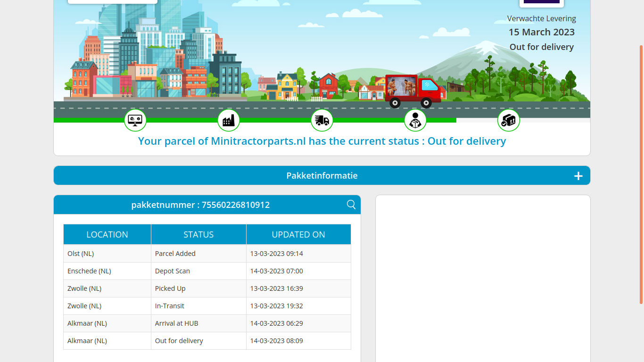Click the green delivery progress bar

point(255,120)
